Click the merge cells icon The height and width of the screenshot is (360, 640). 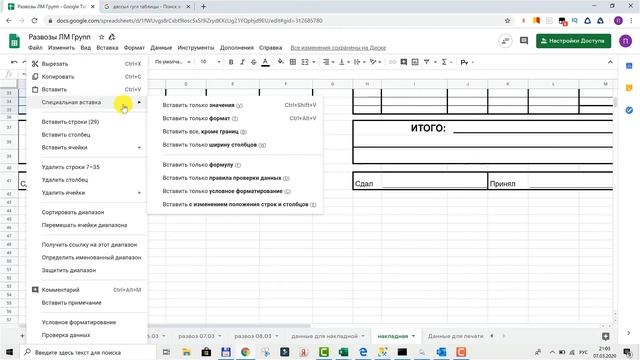coord(305,62)
